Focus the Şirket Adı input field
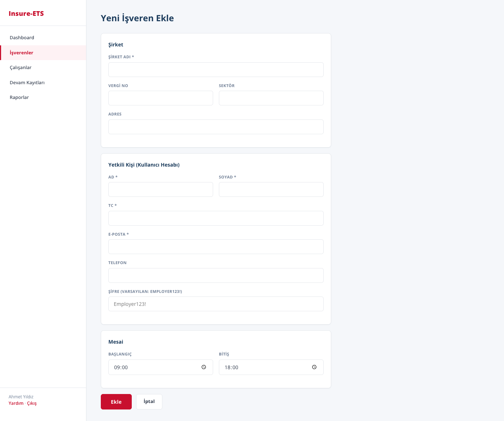Image resolution: width=504 pixels, height=421 pixels. (216, 69)
